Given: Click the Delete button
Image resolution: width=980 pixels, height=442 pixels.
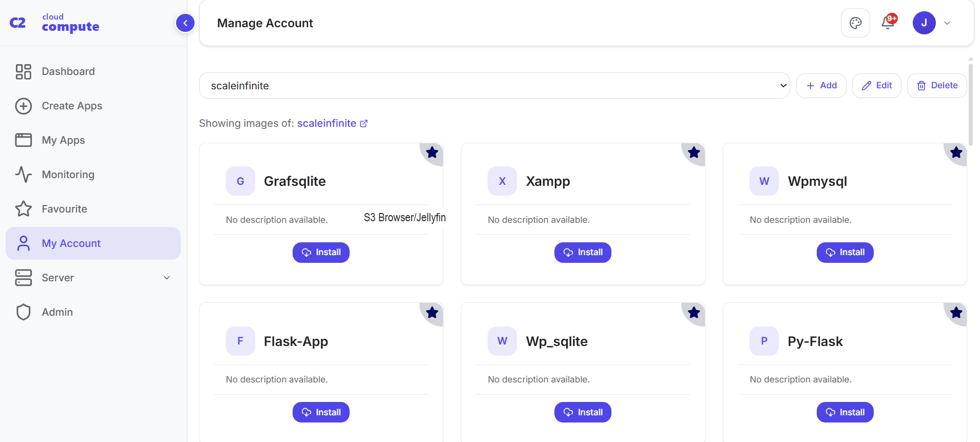Looking at the screenshot, I should coord(937,85).
